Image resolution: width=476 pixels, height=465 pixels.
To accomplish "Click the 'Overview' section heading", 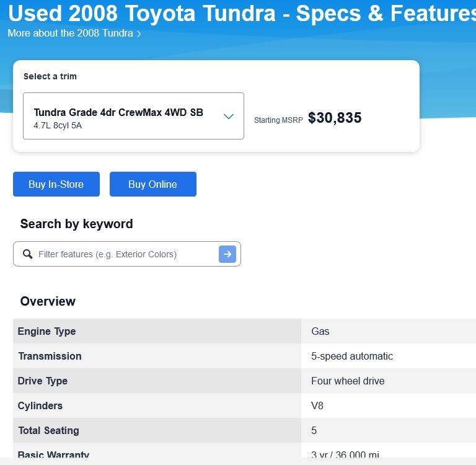I will (x=48, y=301).
